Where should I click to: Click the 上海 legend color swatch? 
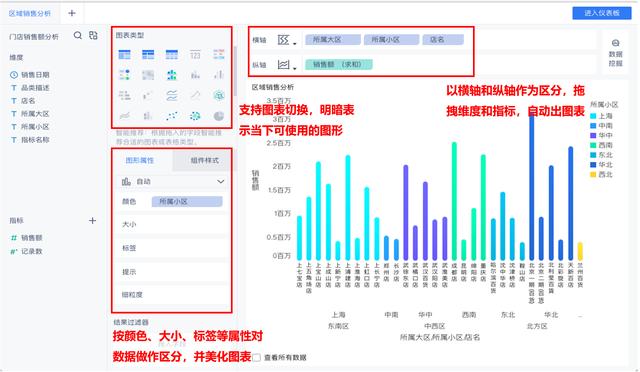coord(593,116)
